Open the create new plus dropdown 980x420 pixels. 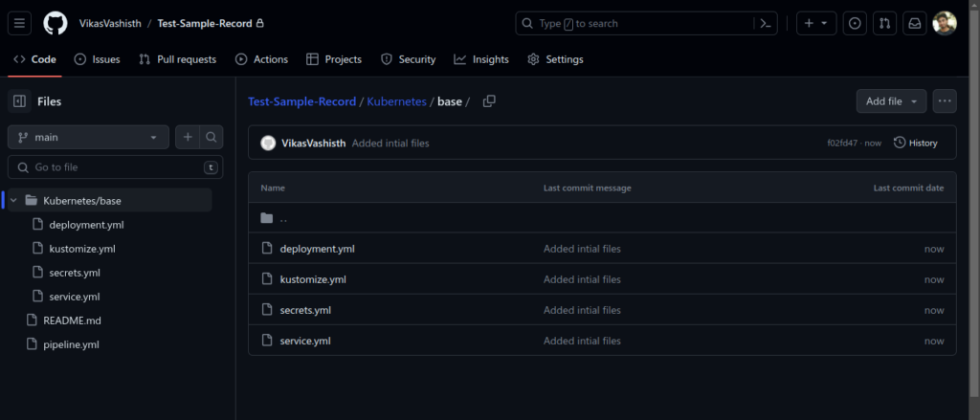click(x=816, y=23)
